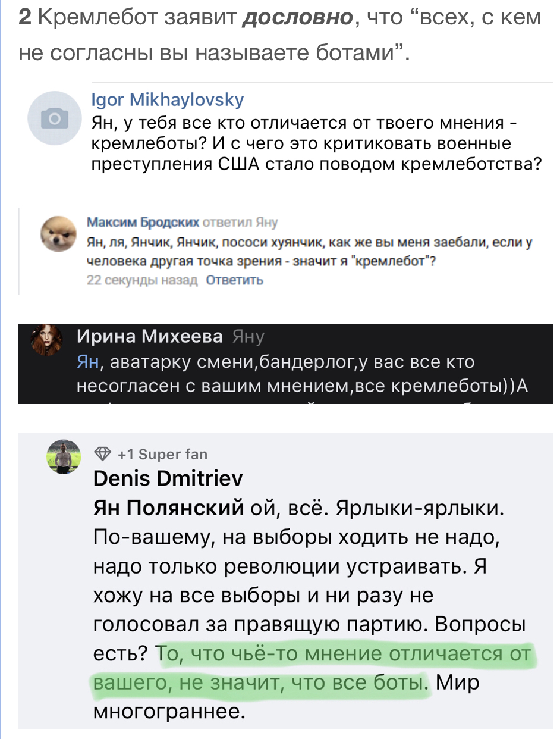Viewport: 560px width, 739px height.
Task: Click the bold number 2 in the heading
Action: (25, 18)
